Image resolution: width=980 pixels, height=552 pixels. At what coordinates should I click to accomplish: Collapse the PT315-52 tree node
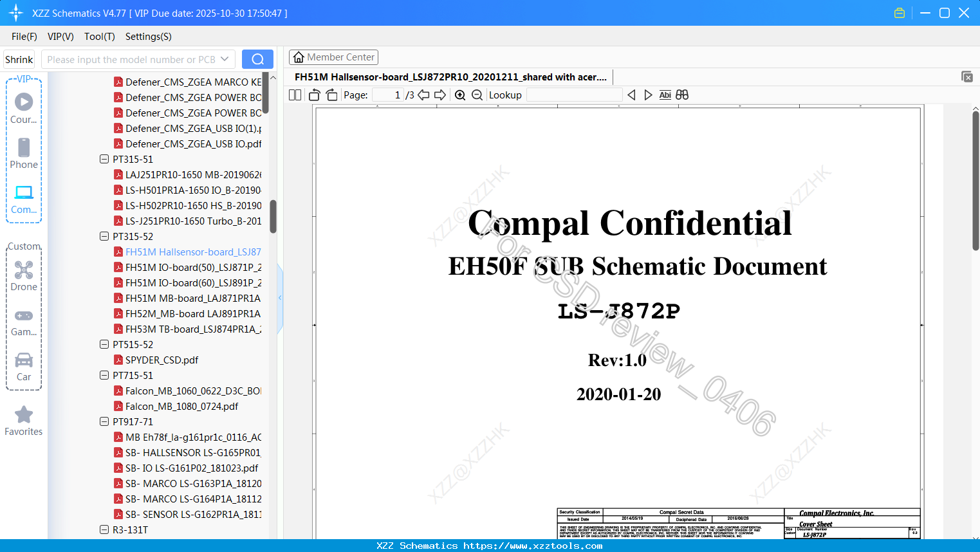tap(104, 236)
